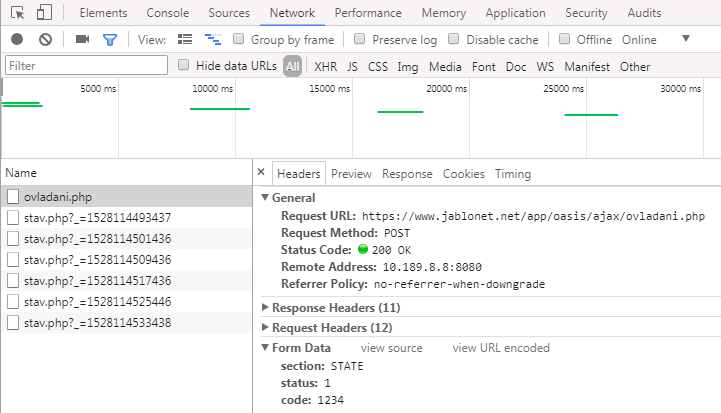Image resolution: width=721 pixels, height=413 pixels.
Task: Open the throttling dropdown arrow
Action: pyautogui.click(x=686, y=38)
